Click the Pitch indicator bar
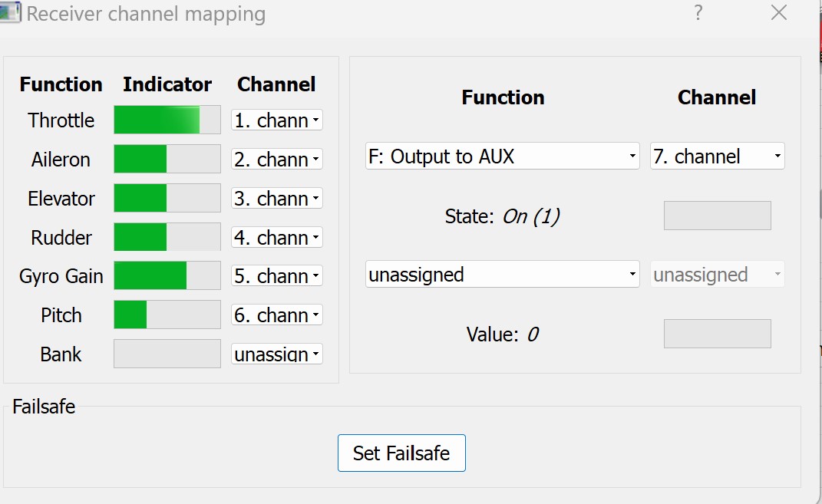822x504 pixels. pos(167,315)
